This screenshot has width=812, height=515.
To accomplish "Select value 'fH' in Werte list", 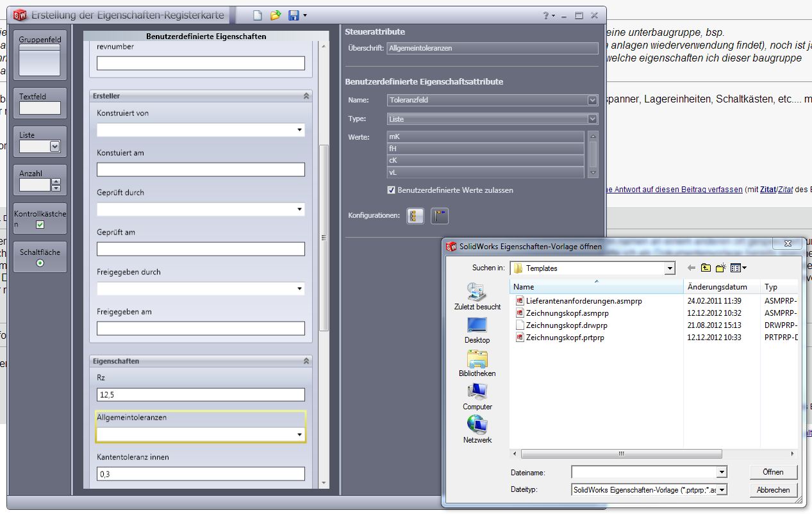I will coord(486,149).
